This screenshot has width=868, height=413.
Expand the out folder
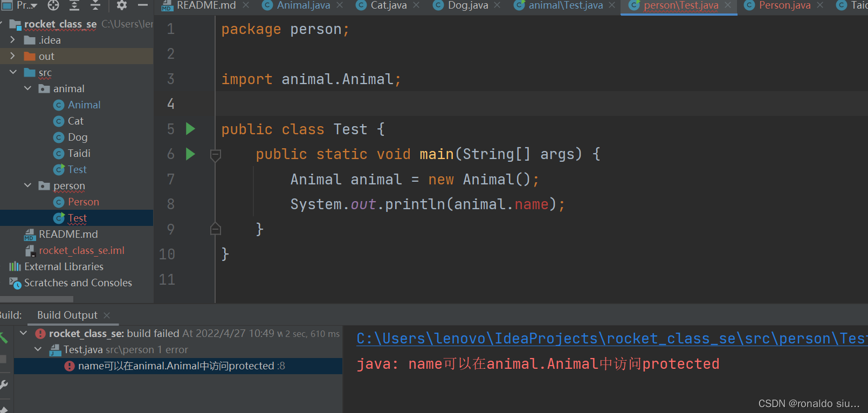pos(12,56)
